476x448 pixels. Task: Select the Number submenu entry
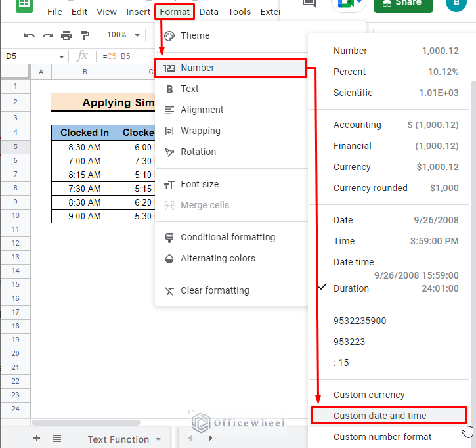pos(230,68)
